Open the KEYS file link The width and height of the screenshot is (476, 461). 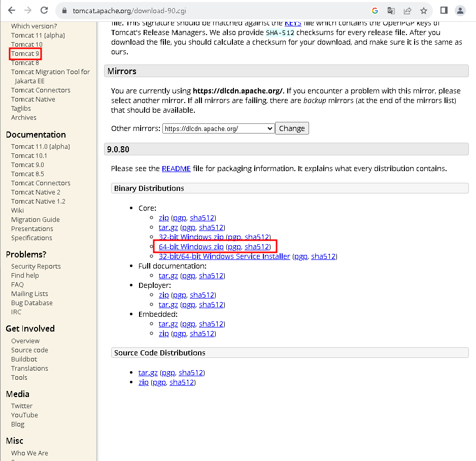click(293, 23)
